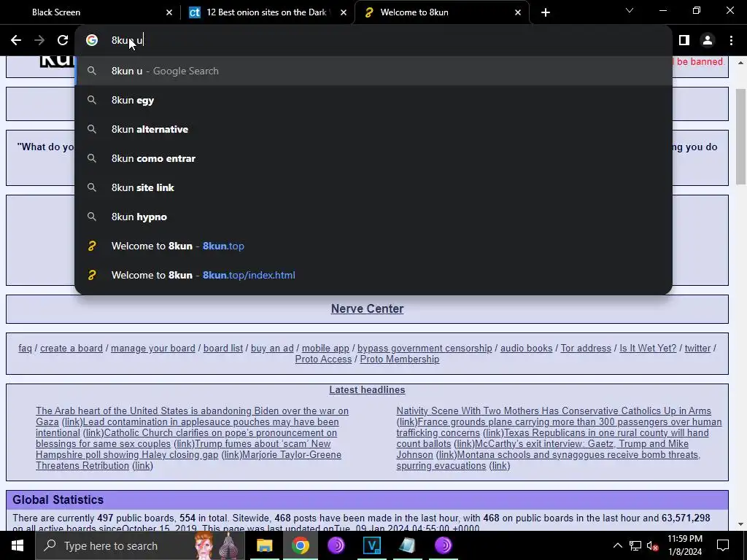The image size is (747, 560).
Task: Click the 'Latest headlines' heading link
Action: coord(367,389)
